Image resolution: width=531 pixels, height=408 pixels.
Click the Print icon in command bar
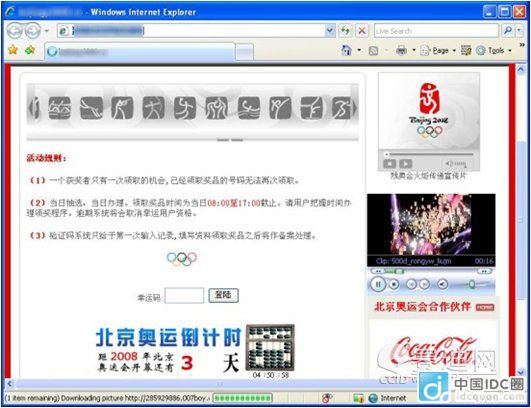[401, 51]
